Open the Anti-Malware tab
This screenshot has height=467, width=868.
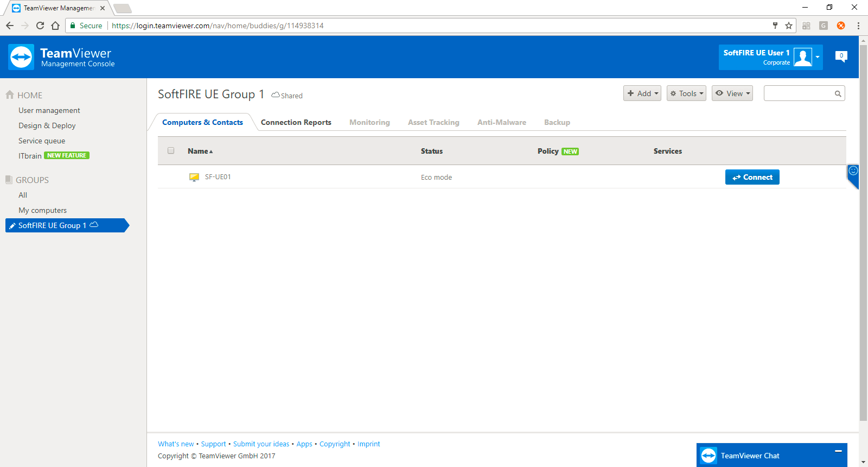click(x=502, y=122)
